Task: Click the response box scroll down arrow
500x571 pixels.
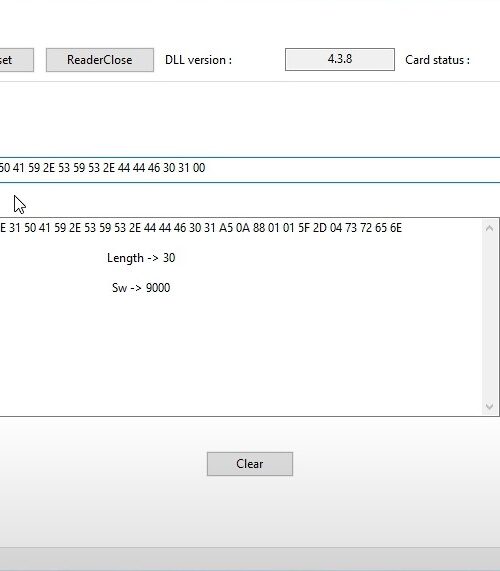Action: coord(489,406)
